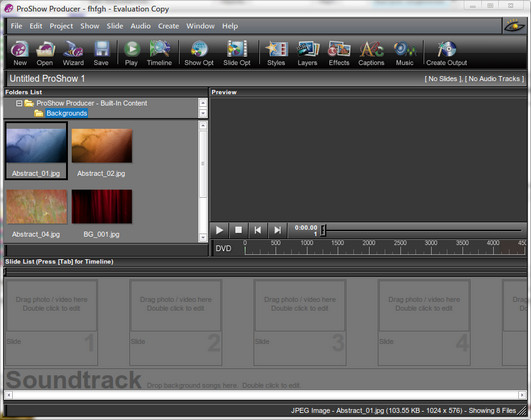Stop preview with the stop button
This screenshot has width=531, height=420.
pos(238,230)
